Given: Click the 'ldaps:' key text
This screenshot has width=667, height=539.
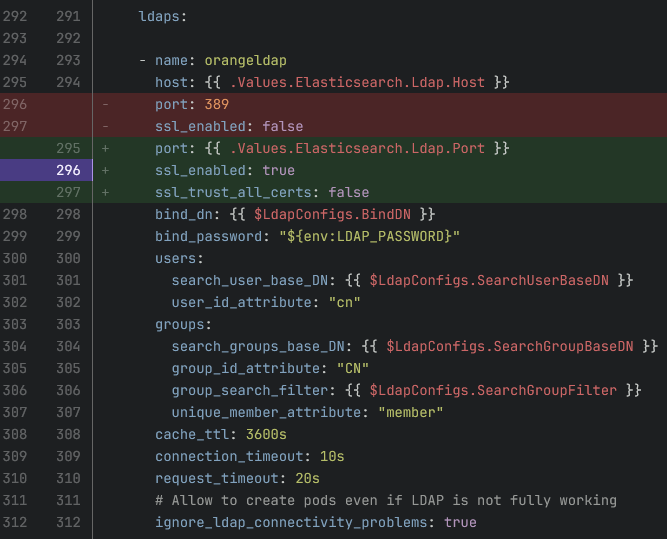Looking at the screenshot, I should [162, 16].
